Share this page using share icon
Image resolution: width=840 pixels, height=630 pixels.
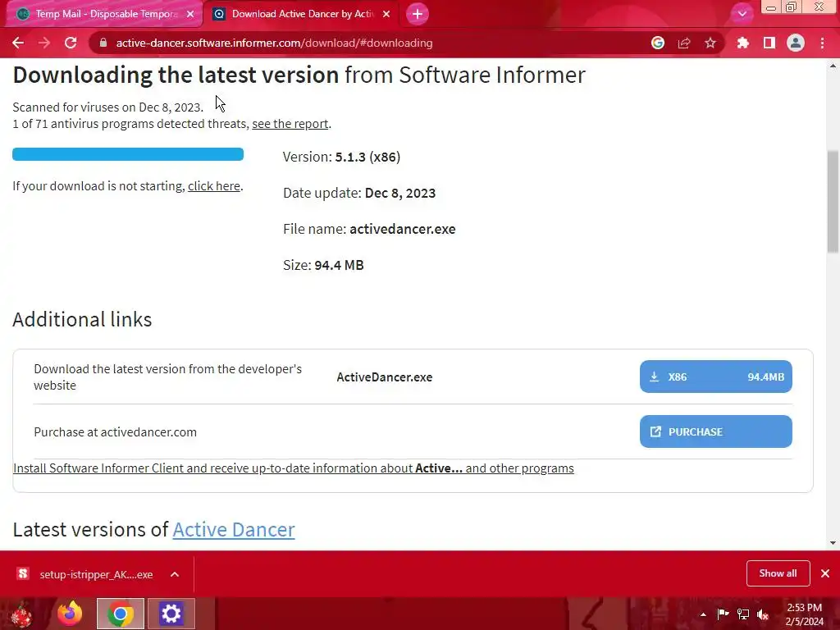[x=684, y=43]
